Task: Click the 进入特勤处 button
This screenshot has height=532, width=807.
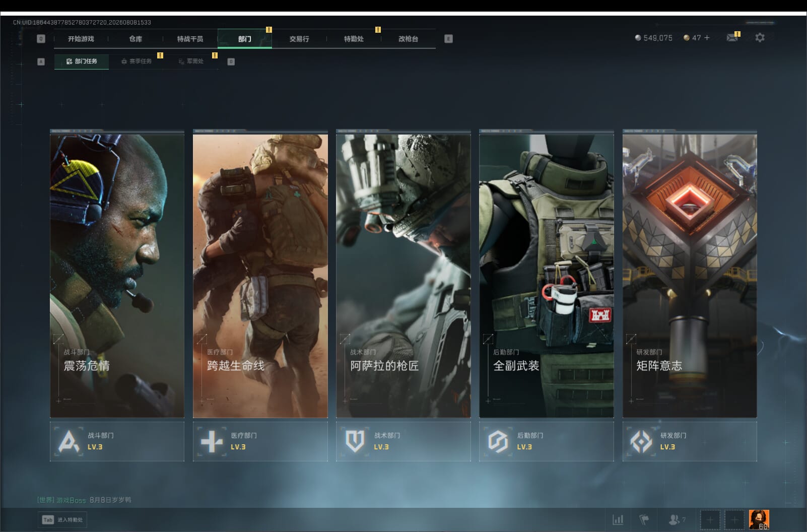Action: click(x=62, y=520)
